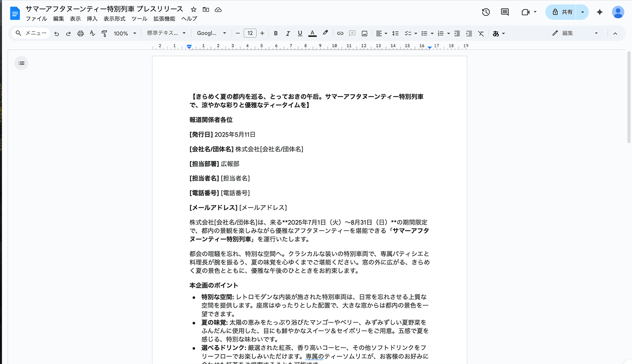Open the Google Docs home icon
This screenshot has width=632, height=364.
15,13
